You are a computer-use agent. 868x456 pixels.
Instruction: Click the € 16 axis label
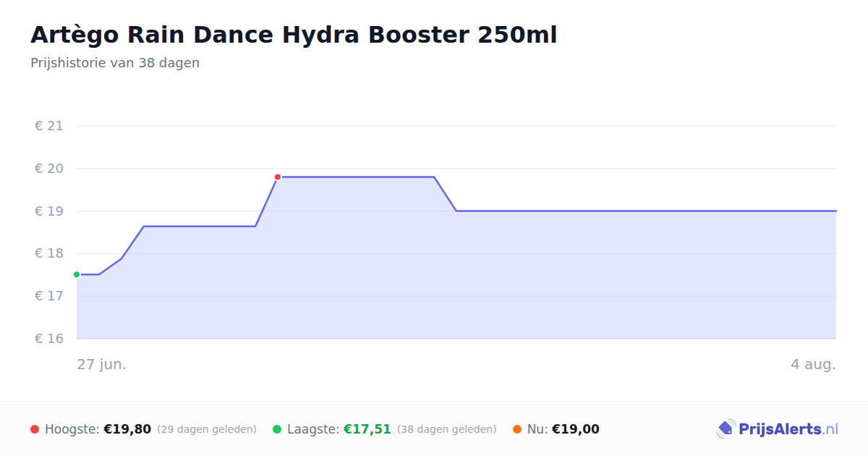[x=49, y=339]
